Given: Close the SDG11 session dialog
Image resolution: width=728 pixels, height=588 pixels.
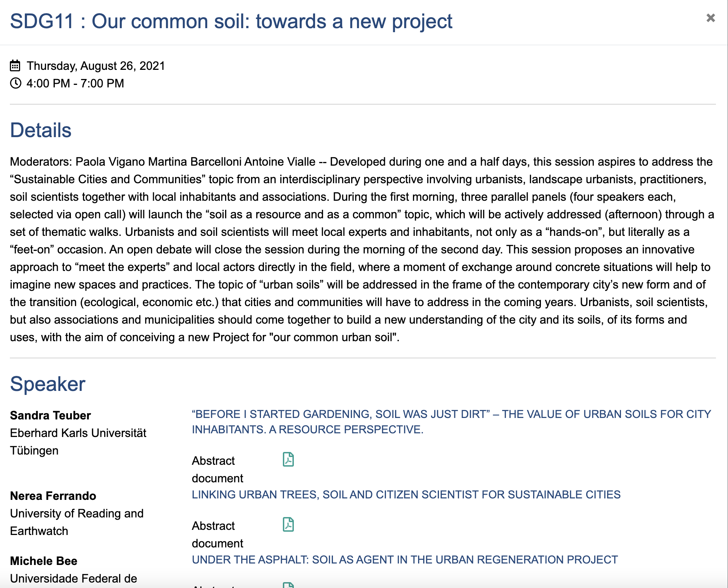Looking at the screenshot, I should point(710,18).
